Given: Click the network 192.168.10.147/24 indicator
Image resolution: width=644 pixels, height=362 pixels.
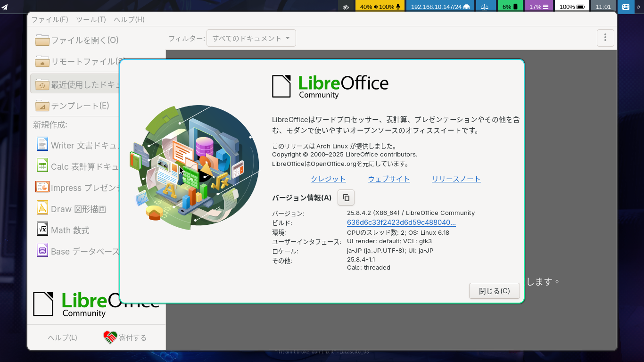Looking at the screenshot, I should 440,7.
